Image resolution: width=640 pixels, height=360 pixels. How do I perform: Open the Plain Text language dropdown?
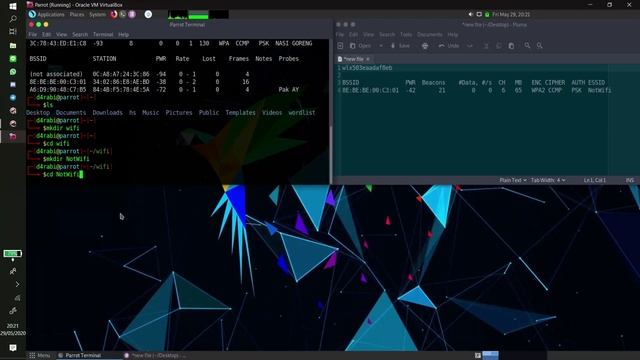point(513,180)
